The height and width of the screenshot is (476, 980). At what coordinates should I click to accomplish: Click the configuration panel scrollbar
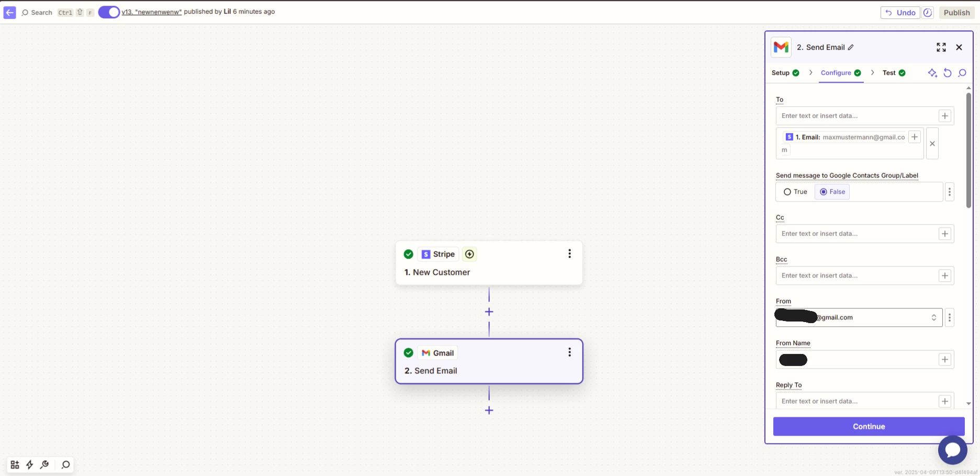point(968,151)
